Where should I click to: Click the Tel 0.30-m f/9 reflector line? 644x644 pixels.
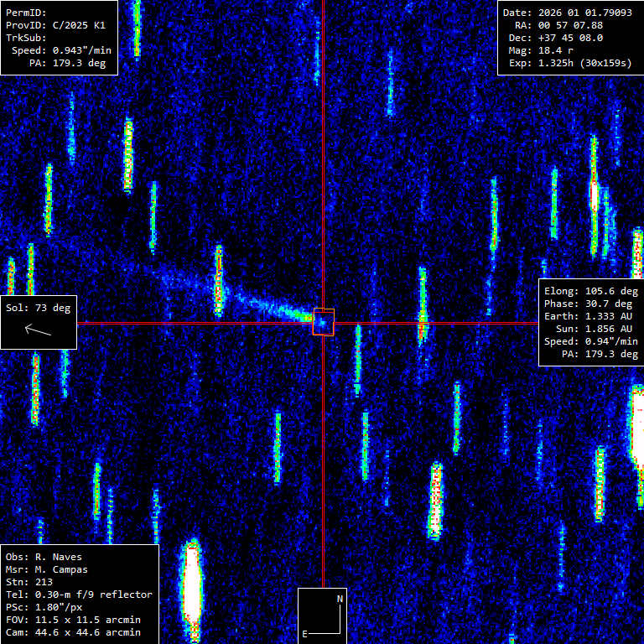tap(79, 595)
